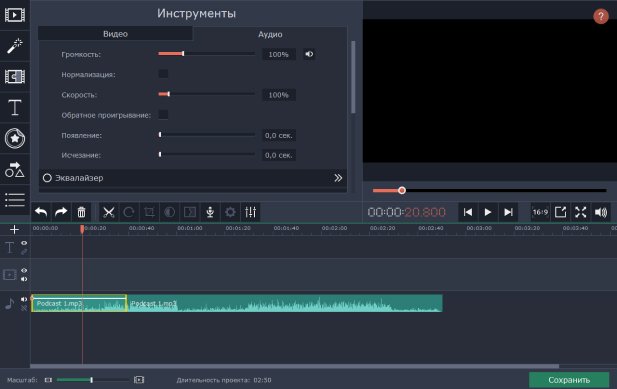Enable the Нормализация checkbox
Image resolution: width=617 pixels, height=389 pixels.
pyautogui.click(x=163, y=74)
